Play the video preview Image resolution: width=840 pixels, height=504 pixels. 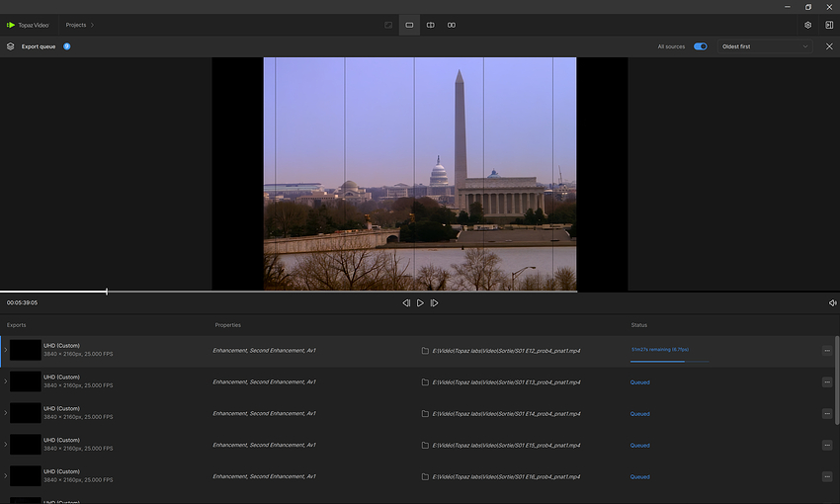pos(420,303)
